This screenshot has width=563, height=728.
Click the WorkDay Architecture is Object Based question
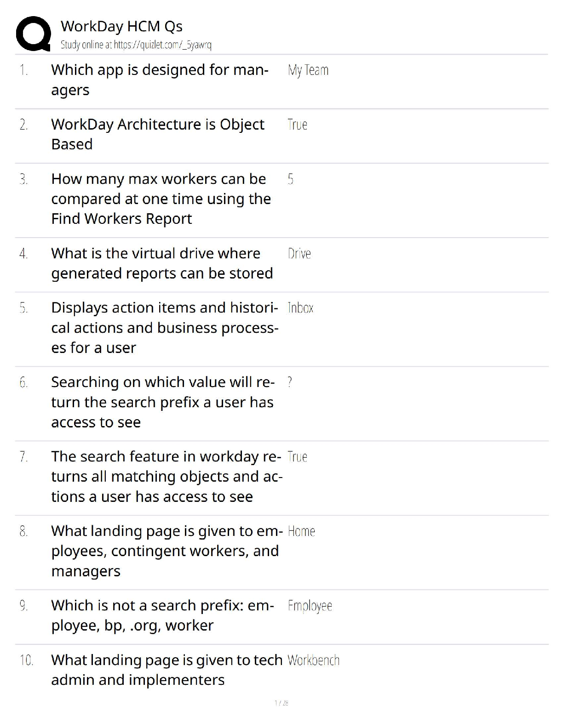point(158,134)
